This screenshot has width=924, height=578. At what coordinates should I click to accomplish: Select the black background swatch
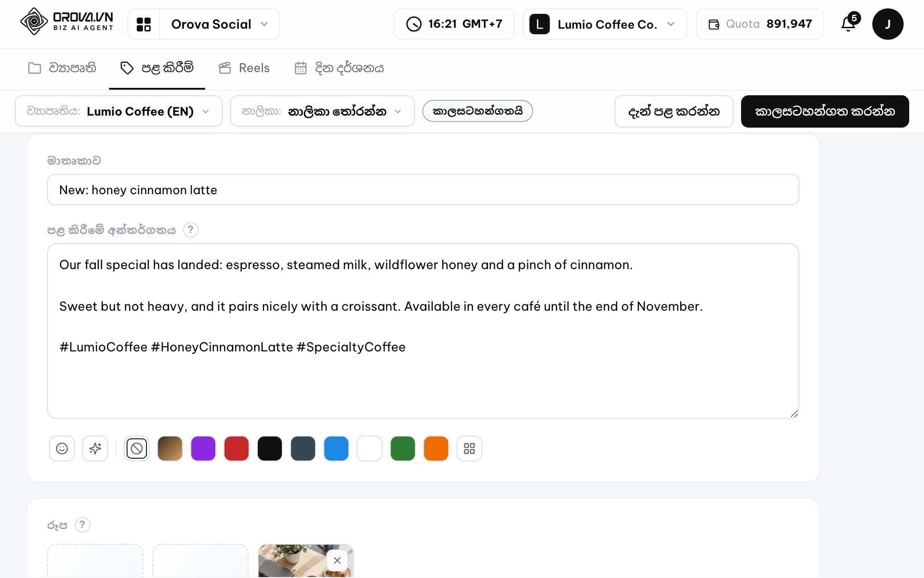click(x=270, y=449)
